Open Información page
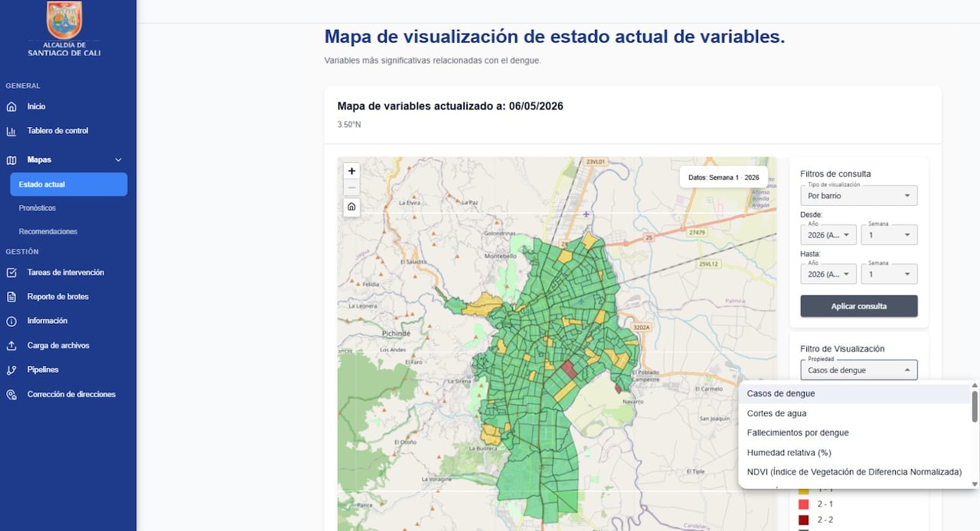980x531 pixels. (x=47, y=321)
